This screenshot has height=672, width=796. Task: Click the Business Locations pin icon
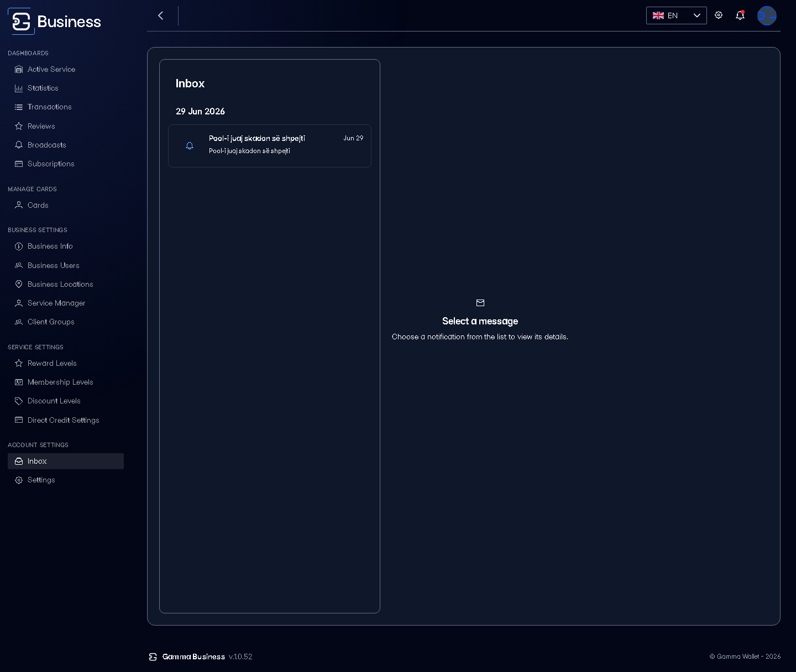19,284
